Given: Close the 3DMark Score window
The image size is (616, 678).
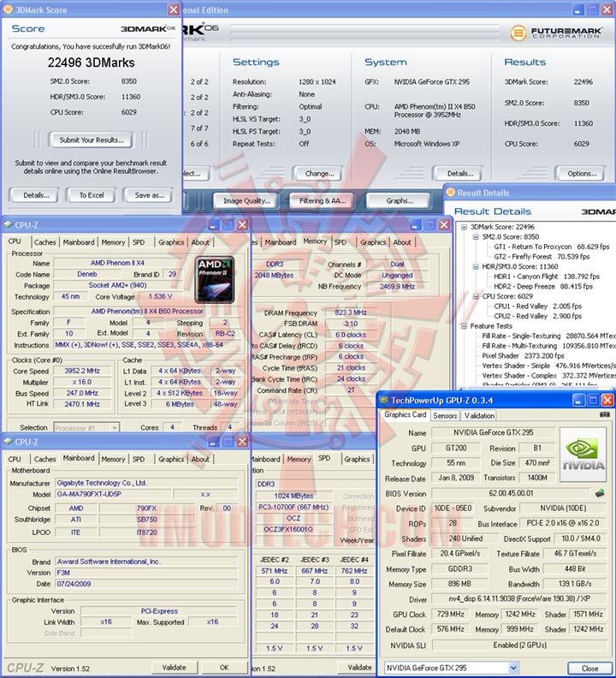Looking at the screenshot, I should [x=174, y=9].
